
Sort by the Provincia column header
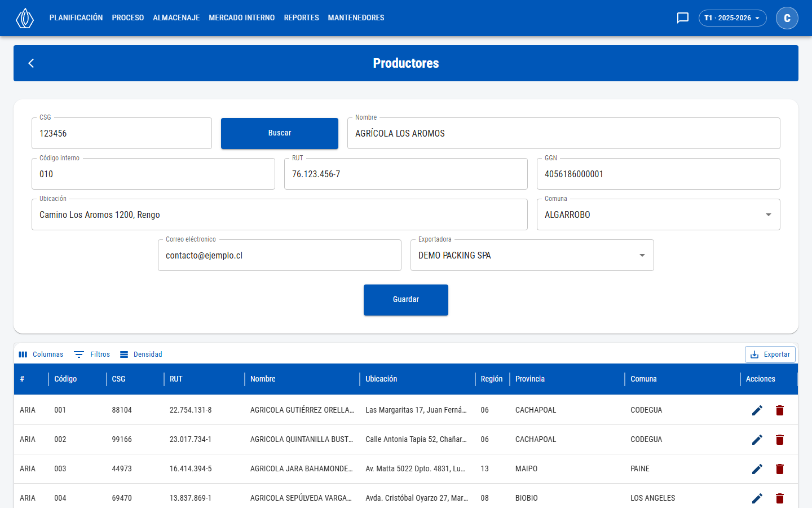click(530, 379)
